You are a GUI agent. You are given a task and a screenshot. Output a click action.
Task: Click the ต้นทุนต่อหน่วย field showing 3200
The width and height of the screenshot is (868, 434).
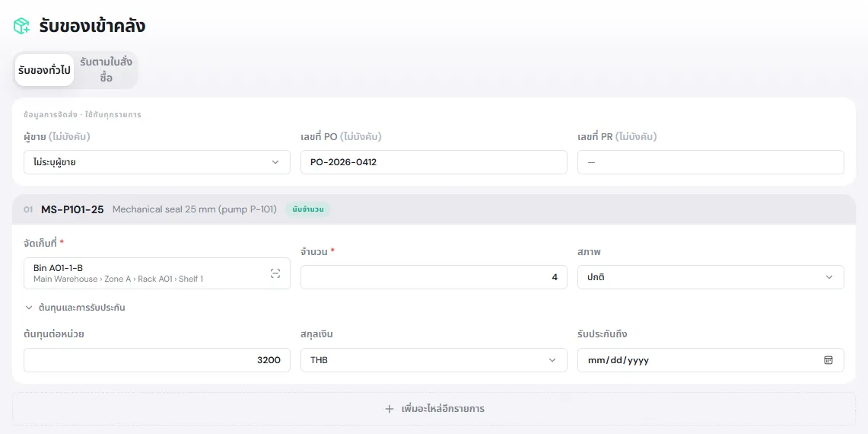click(157, 360)
